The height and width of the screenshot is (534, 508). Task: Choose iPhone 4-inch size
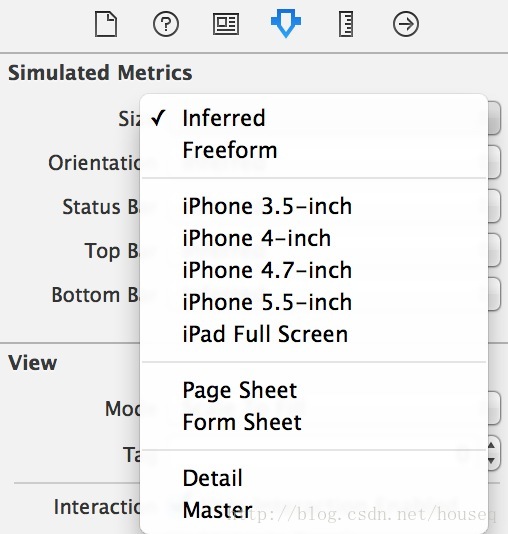[x=314, y=238]
